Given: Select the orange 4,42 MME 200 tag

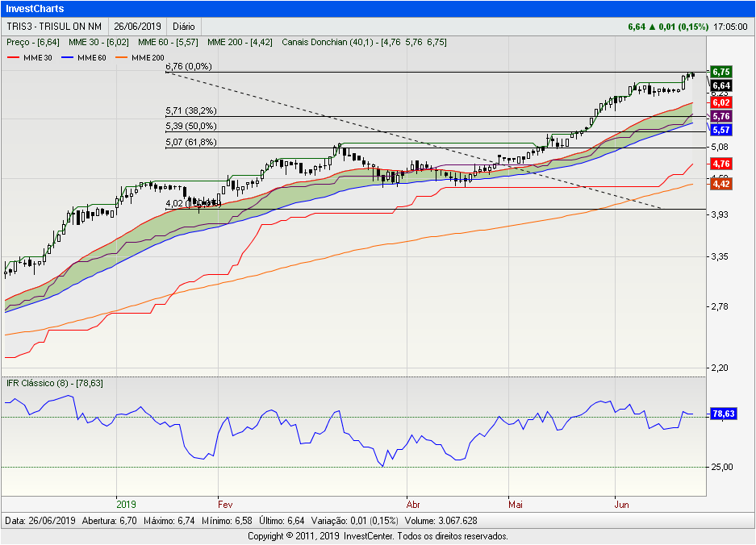Looking at the screenshot, I should [721, 185].
